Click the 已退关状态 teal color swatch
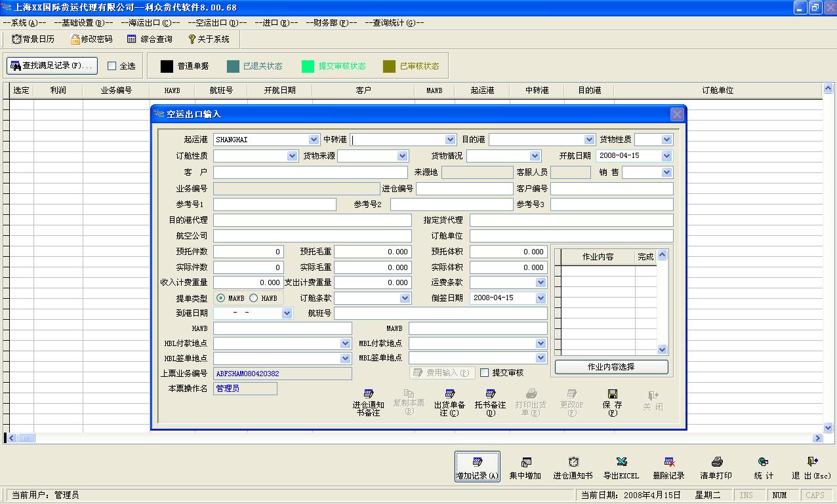The image size is (837, 504). 233,66
